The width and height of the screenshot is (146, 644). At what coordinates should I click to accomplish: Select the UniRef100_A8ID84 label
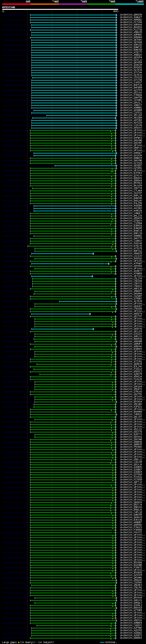click(131, 118)
